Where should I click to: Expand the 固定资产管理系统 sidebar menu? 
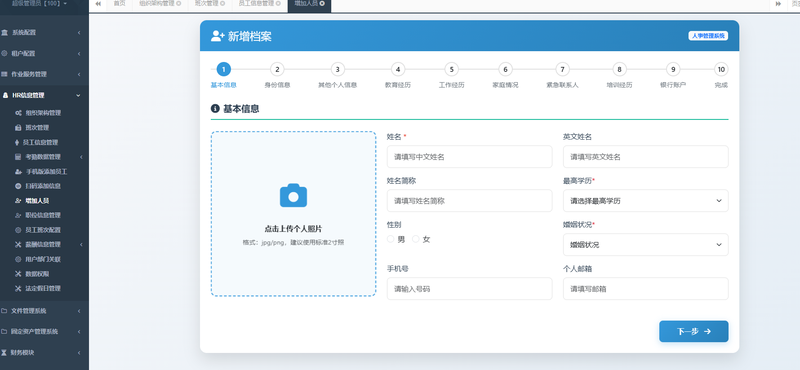(x=44, y=332)
